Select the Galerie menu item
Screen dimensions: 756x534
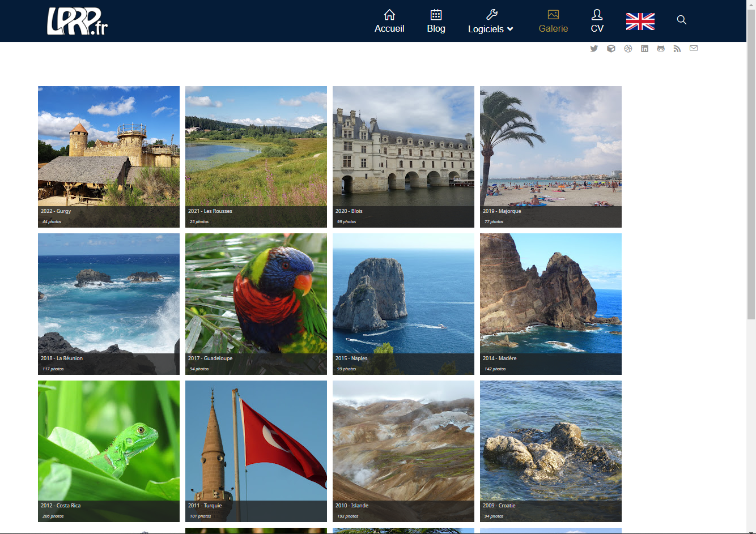553,22
